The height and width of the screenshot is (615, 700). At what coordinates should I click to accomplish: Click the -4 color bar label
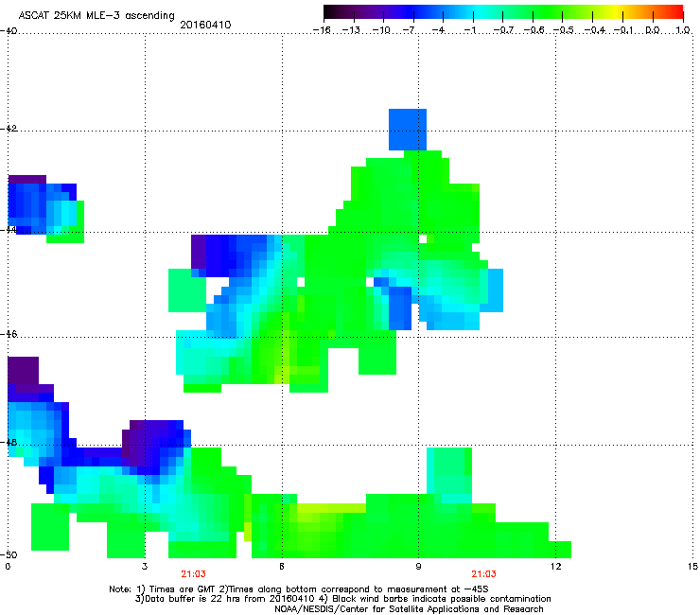tap(439, 30)
